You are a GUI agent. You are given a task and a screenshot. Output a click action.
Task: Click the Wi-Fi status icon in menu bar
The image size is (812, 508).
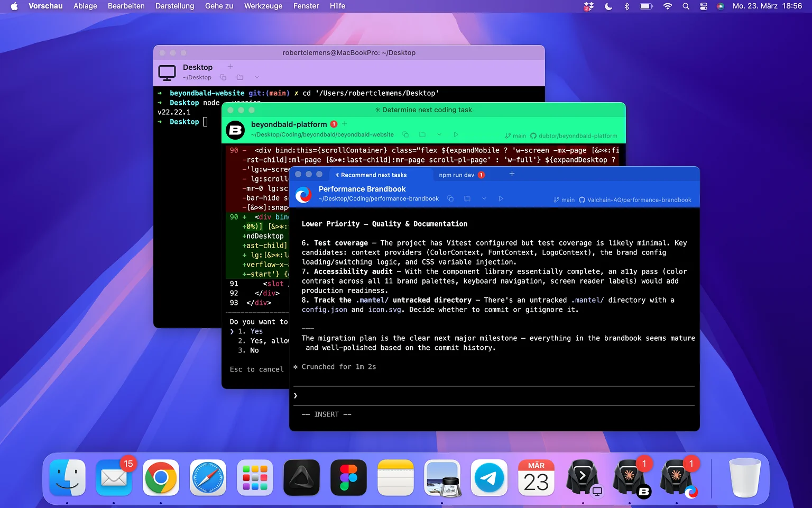(668, 6)
